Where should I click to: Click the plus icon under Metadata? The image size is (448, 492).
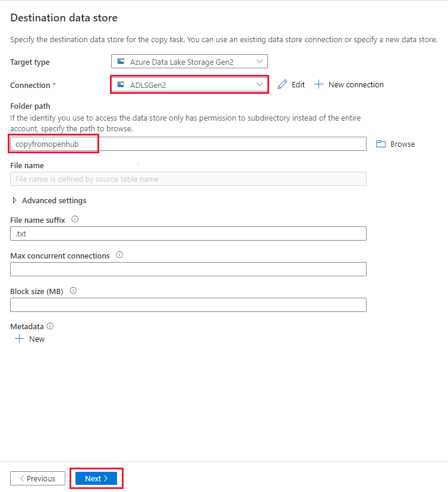(x=20, y=339)
